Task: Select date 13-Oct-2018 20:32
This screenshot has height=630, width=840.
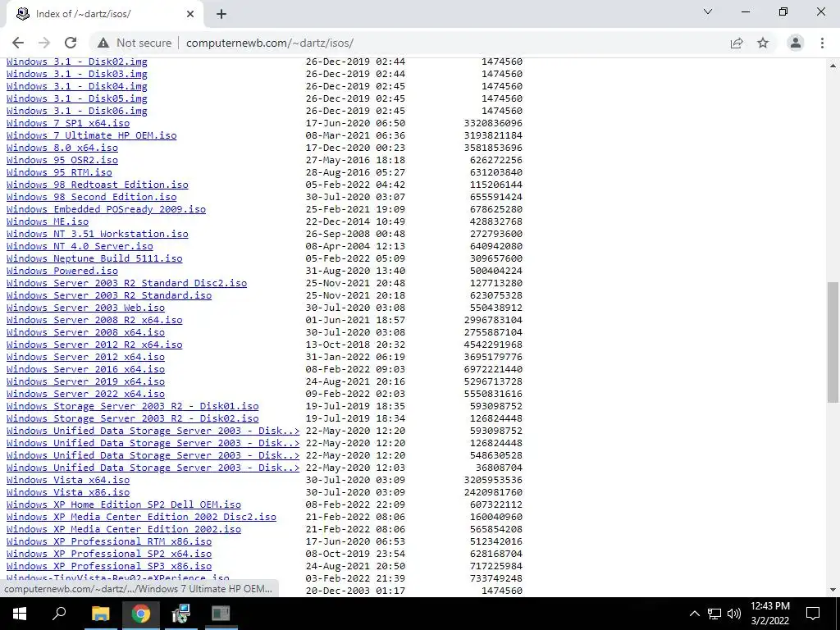Action: click(355, 345)
